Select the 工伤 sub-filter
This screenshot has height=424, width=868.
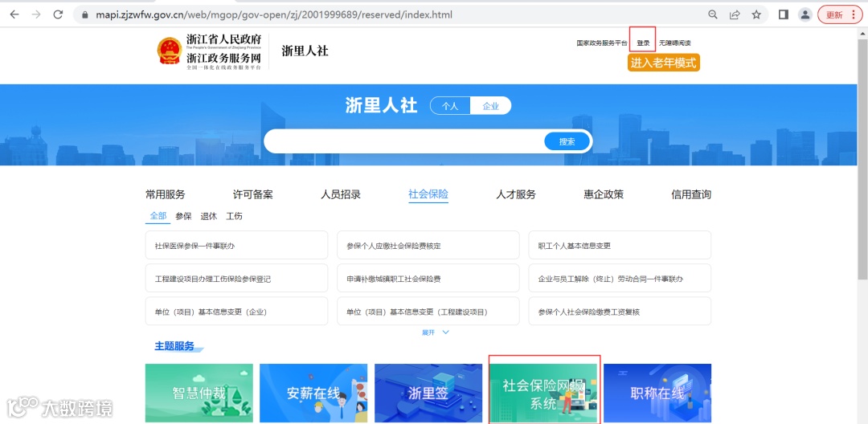coord(234,216)
